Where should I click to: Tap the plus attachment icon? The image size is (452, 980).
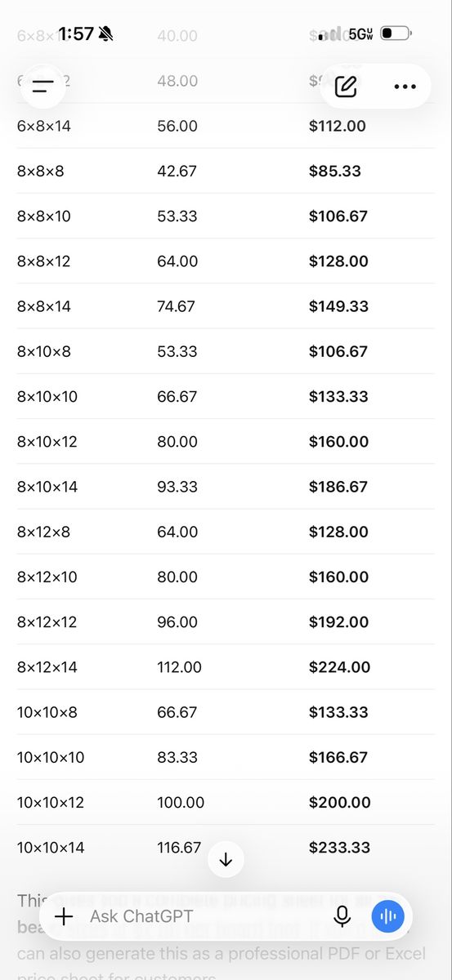pyautogui.click(x=64, y=916)
